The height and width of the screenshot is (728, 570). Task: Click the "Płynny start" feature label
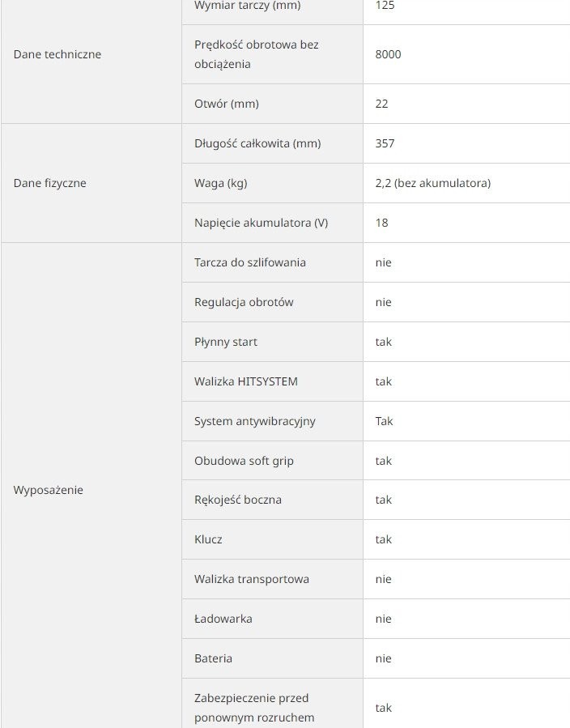(x=226, y=342)
